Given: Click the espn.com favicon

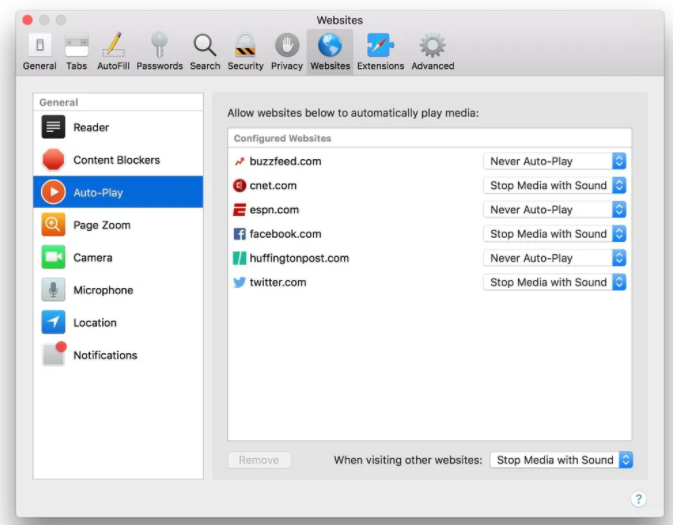Looking at the screenshot, I should click(x=239, y=210).
